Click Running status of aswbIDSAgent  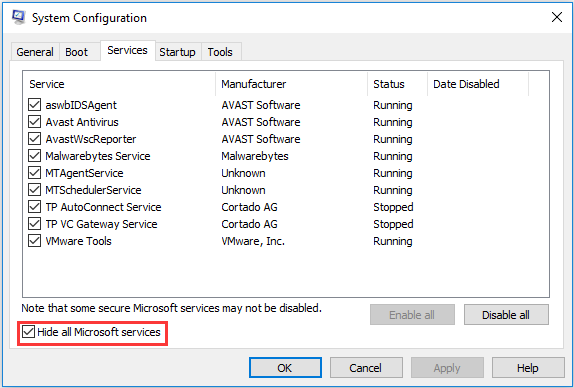pos(393,105)
